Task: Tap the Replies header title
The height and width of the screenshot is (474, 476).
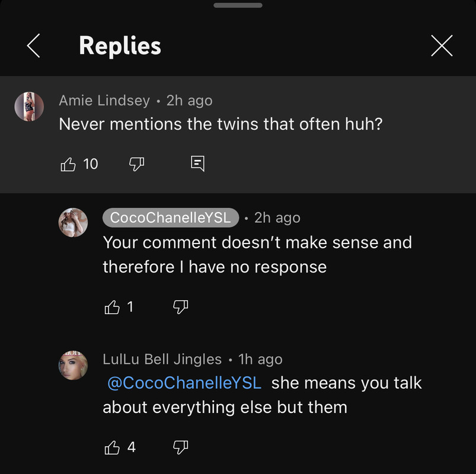Action: click(x=120, y=46)
